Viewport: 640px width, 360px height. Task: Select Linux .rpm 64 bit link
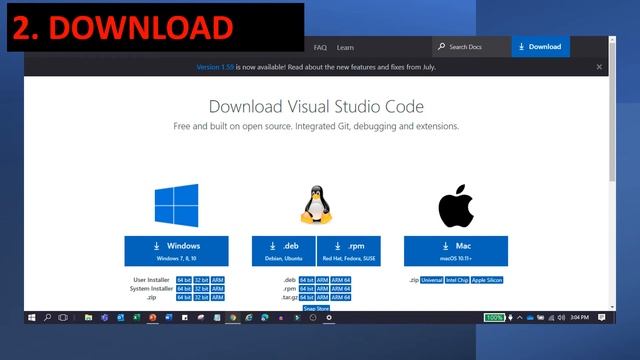307,289
